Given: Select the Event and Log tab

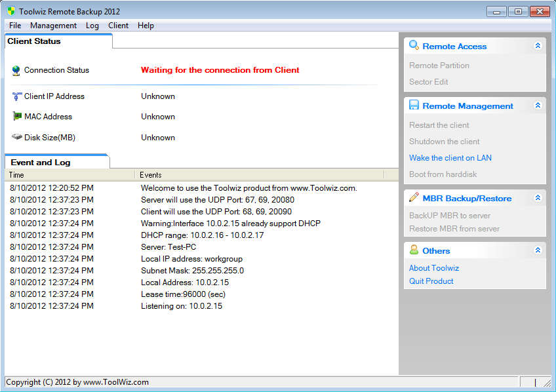Looking at the screenshot, I should click(x=41, y=162).
